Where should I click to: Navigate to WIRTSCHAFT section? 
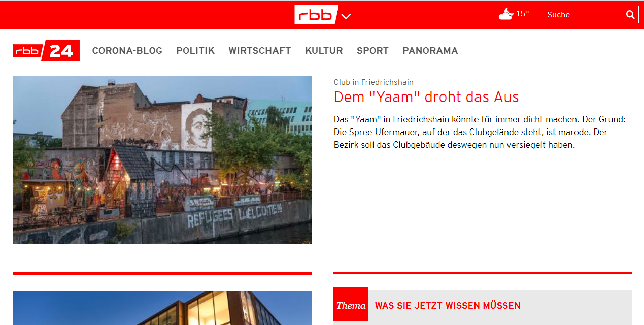pos(260,51)
